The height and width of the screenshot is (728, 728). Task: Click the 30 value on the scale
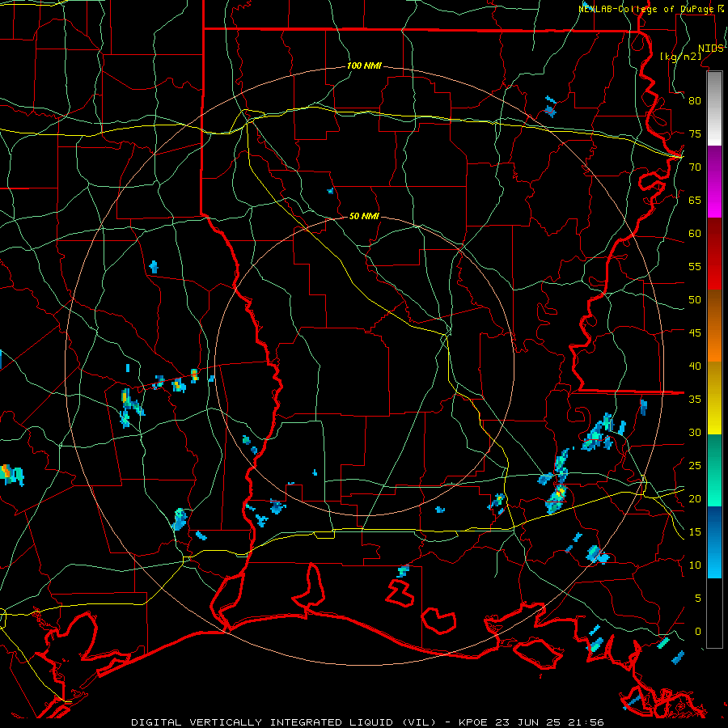pyautogui.click(x=695, y=433)
